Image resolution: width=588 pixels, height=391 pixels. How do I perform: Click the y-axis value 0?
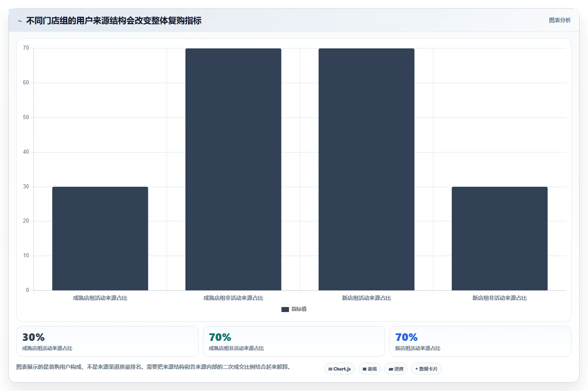28,290
